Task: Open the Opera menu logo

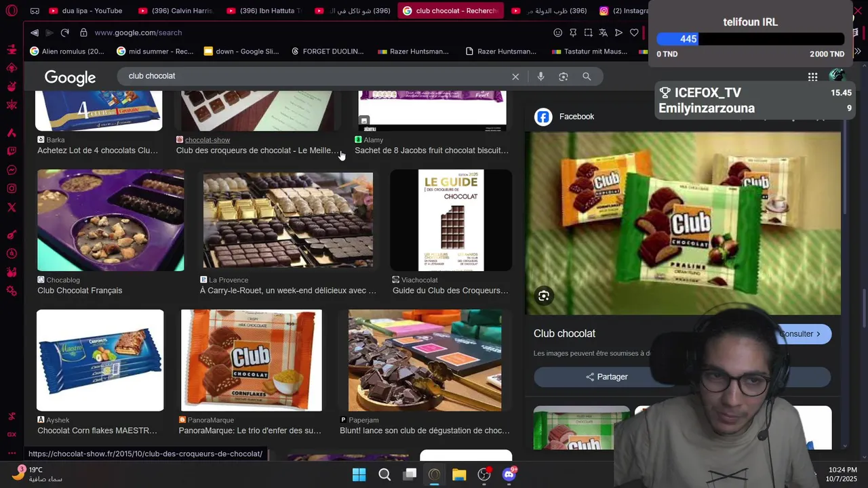Action: tap(12, 11)
